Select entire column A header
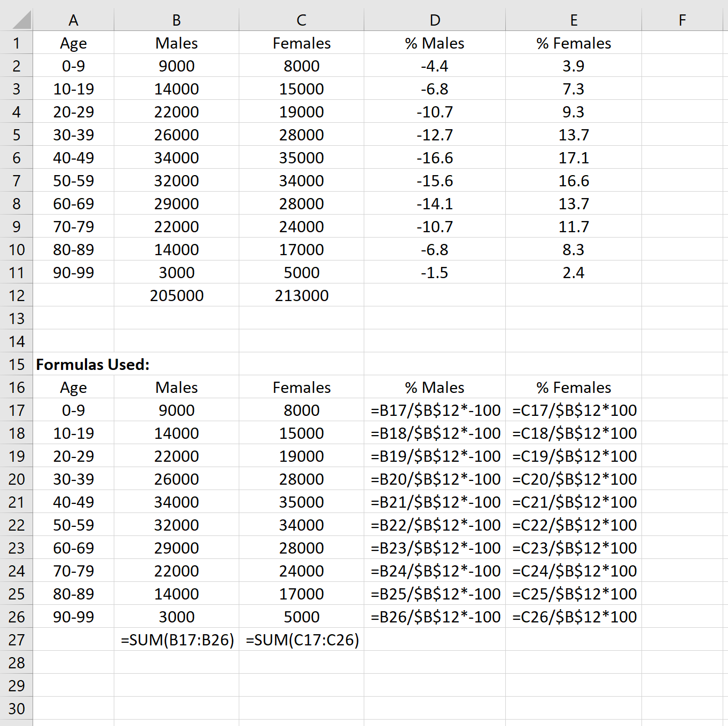 pyautogui.click(x=73, y=20)
